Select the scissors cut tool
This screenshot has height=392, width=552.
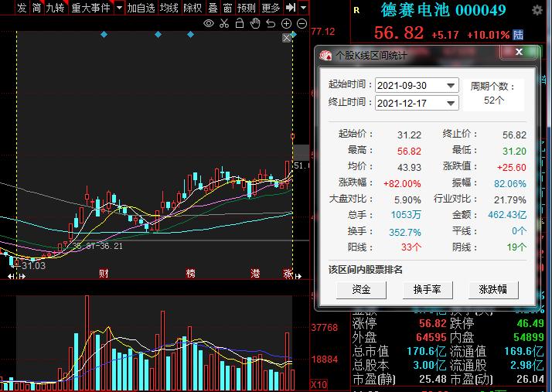click(x=224, y=24)
